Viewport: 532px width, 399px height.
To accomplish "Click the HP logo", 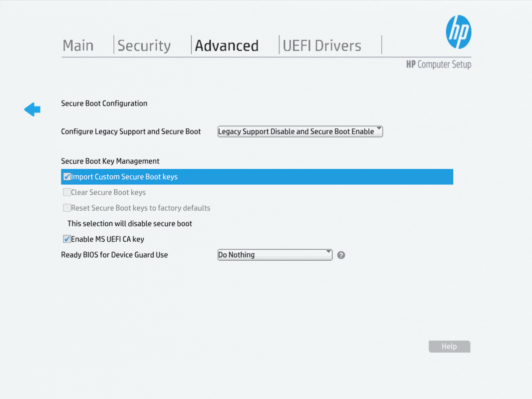I will point(458,32).
